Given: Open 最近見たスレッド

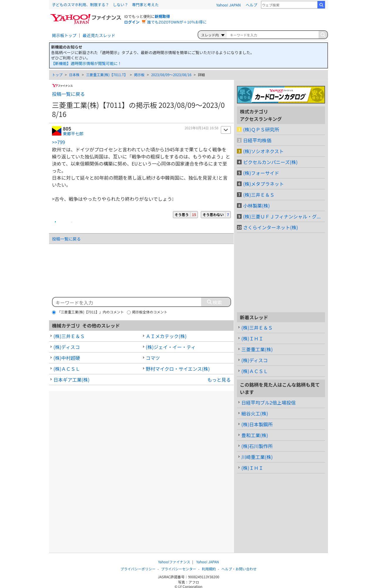Looking at the screenshot, I should click(99, 36).
